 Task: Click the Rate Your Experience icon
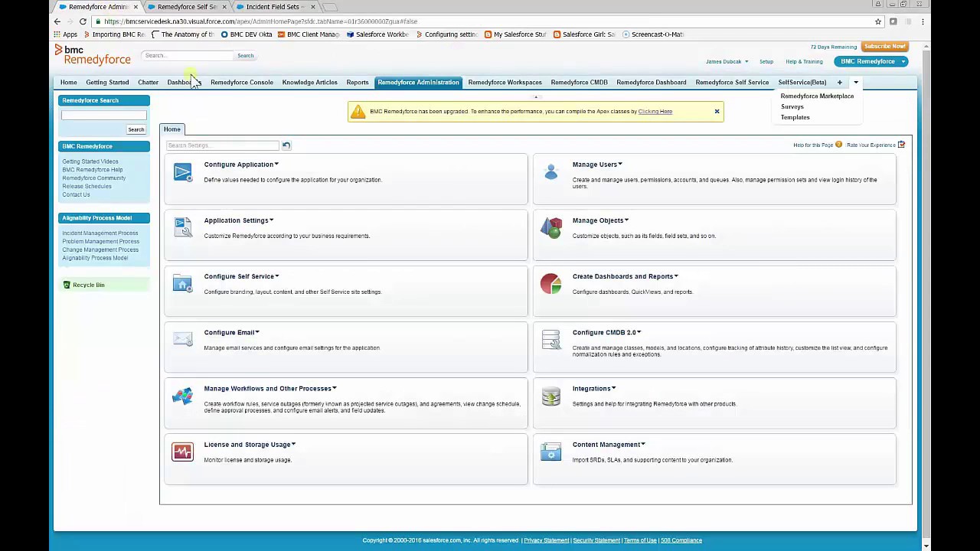click(901, 145)
